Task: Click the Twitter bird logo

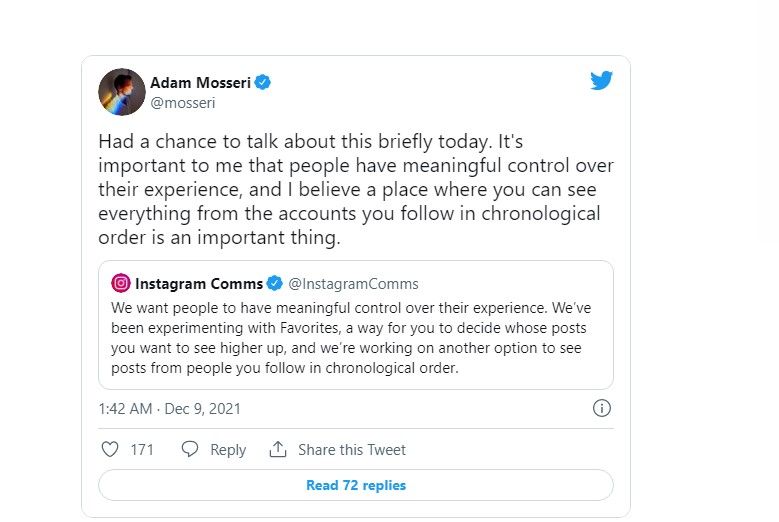Action: [601, 80]
